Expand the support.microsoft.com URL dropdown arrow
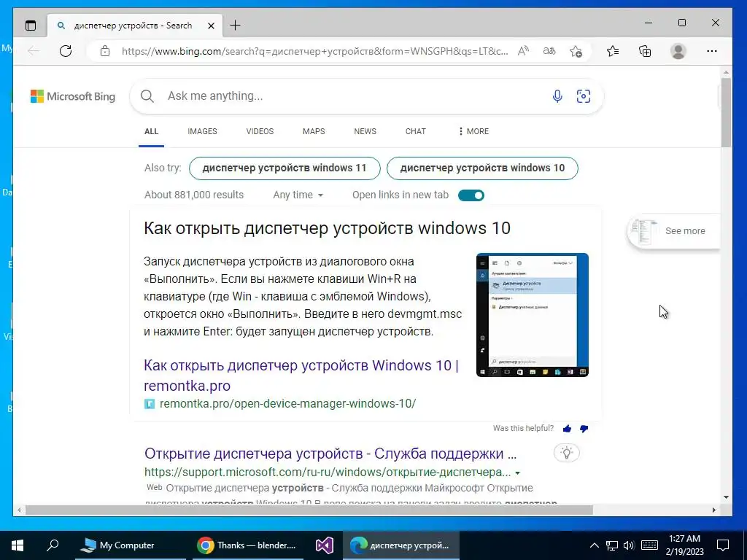747x560 pixels. 518,472
